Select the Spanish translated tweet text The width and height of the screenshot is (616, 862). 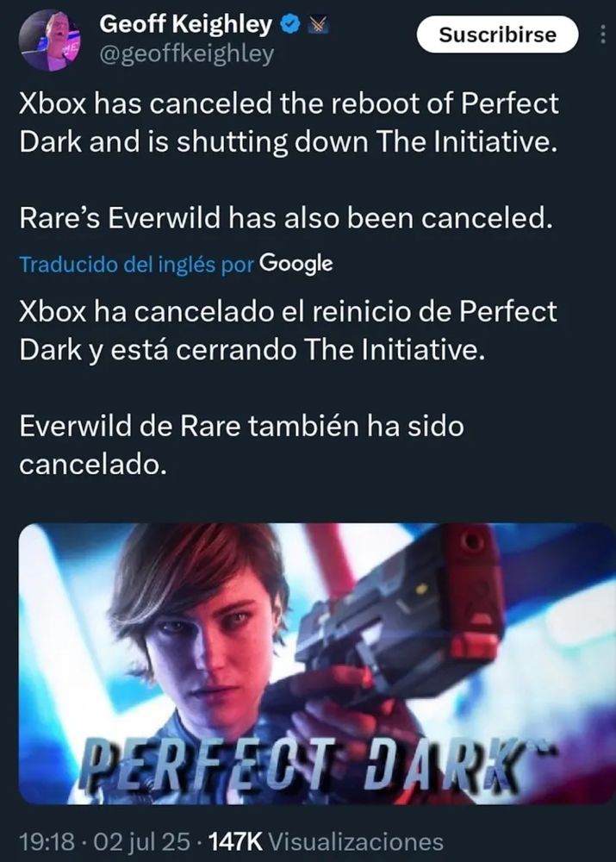pos(288,388)
